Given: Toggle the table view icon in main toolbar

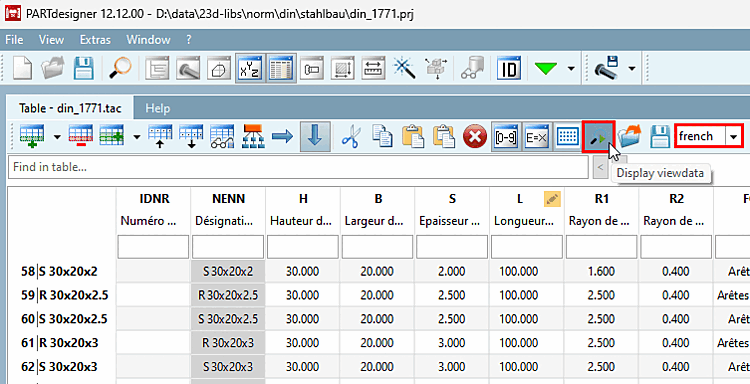Looking at the screenshot, I should (x=282, y=68).
